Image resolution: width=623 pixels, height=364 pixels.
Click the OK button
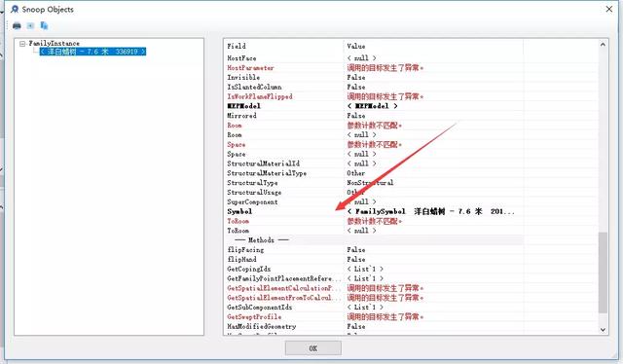[313, 348]
